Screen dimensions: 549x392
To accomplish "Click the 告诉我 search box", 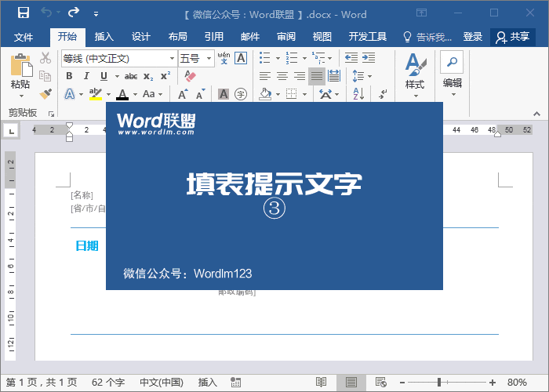I will pyautogui.click(x=428, y=37).
